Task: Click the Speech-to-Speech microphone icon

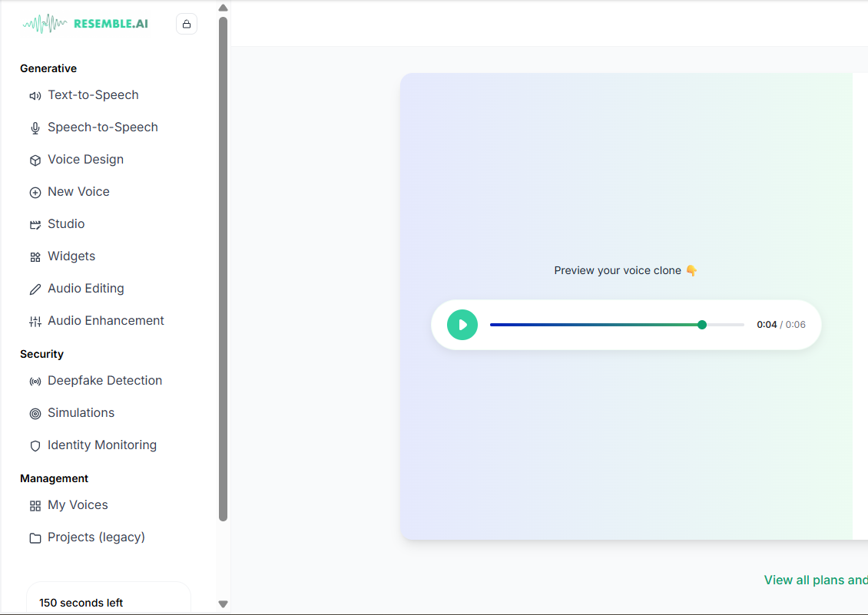Action: coord(35,128)
